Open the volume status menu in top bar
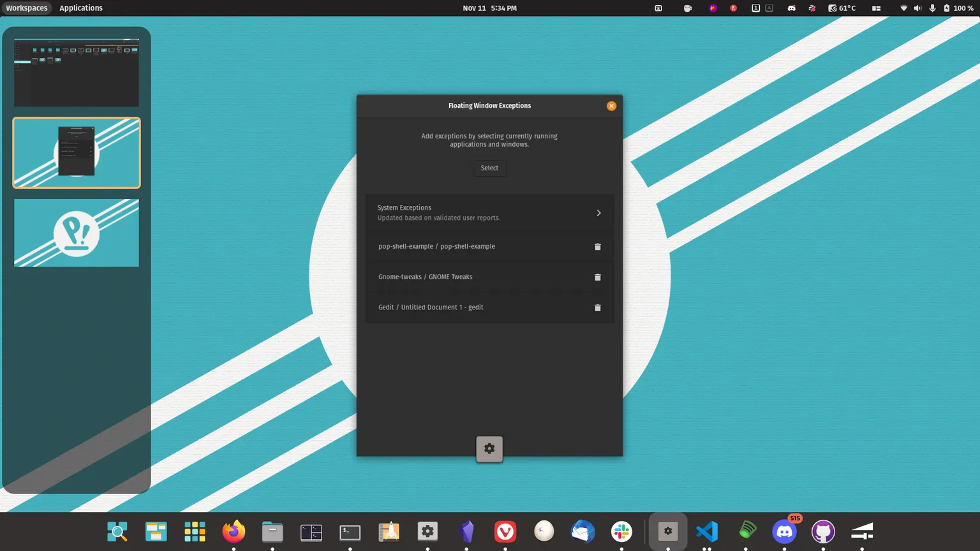 [917, 8]
